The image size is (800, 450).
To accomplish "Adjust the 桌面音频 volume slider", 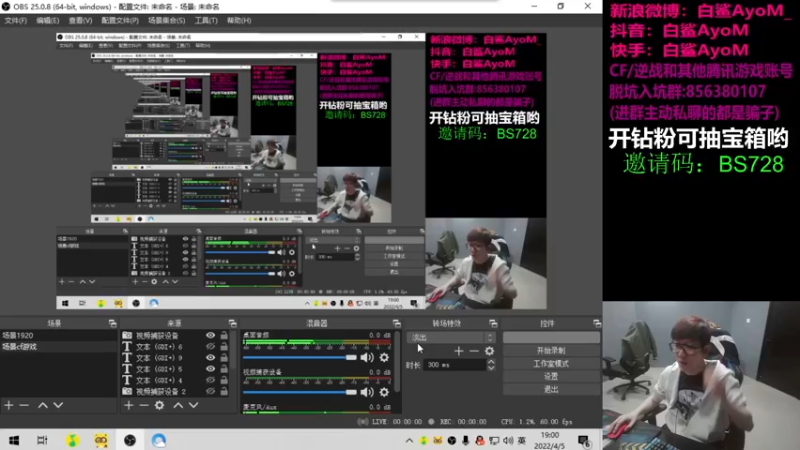I will coord(300,358).
